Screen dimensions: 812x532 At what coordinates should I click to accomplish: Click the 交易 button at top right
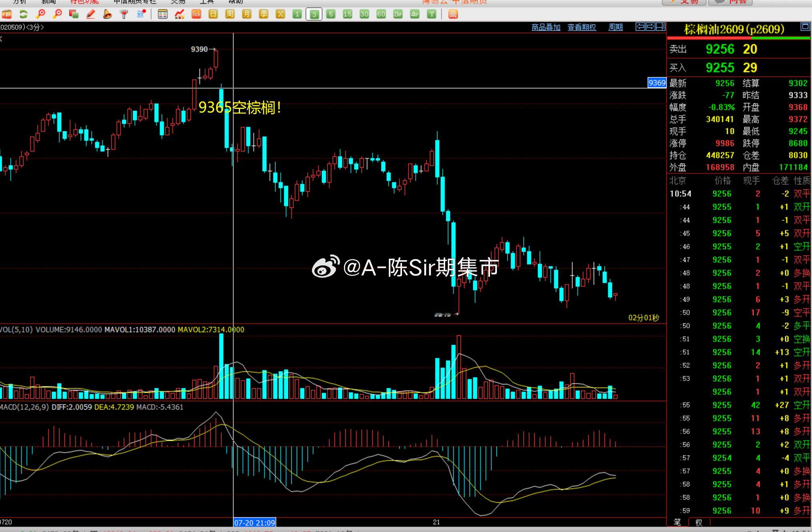click(684, 2)
